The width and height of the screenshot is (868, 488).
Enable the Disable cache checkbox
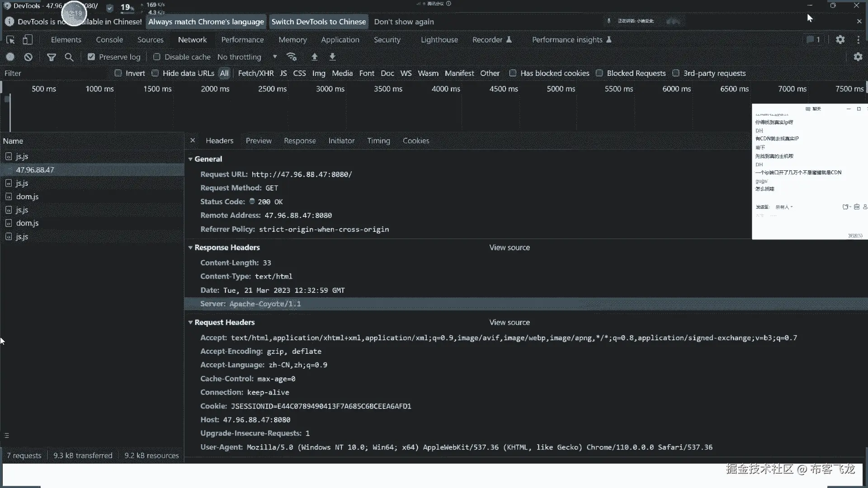[157, 57]
